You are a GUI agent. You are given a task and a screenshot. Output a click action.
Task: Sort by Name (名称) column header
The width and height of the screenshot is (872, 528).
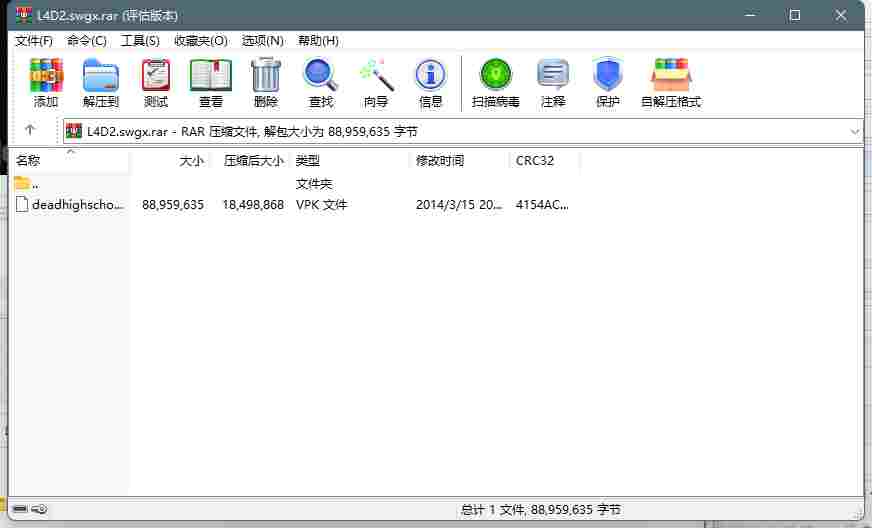(x=71, y=161)
